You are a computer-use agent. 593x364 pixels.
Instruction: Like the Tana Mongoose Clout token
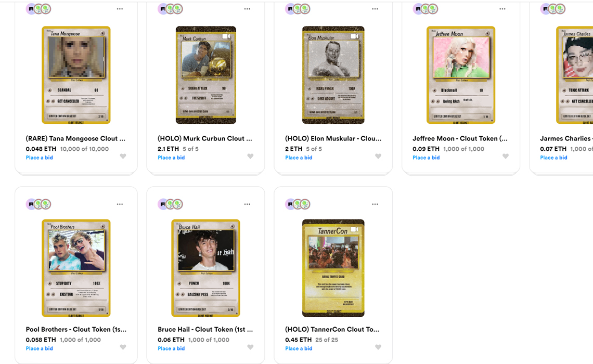(123, 157)
